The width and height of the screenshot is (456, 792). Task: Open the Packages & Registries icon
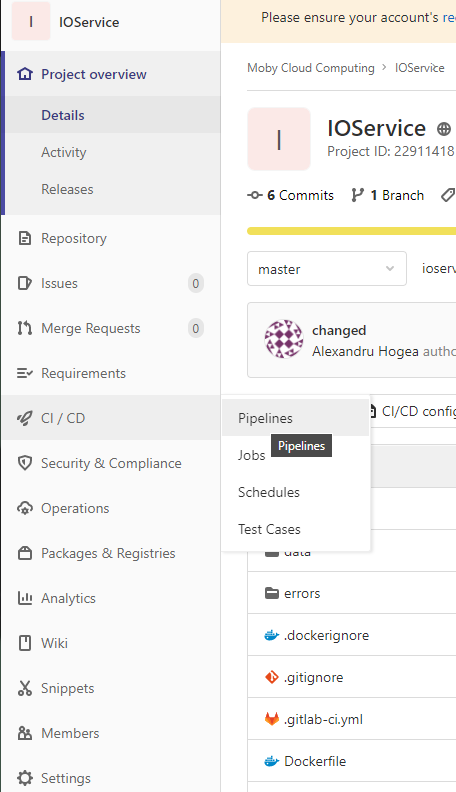24,553
